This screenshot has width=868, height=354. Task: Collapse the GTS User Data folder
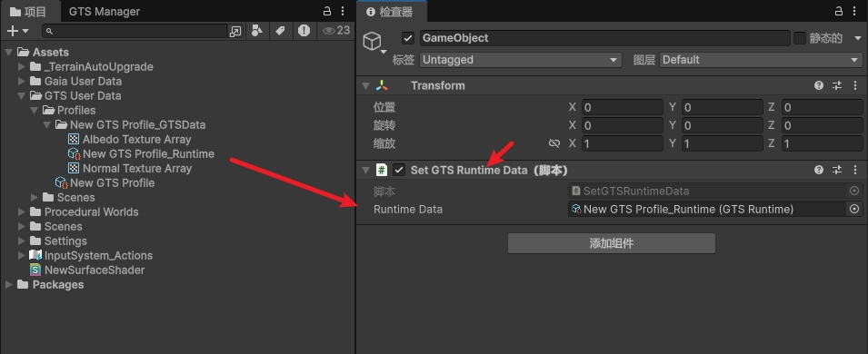pos(22,95)
